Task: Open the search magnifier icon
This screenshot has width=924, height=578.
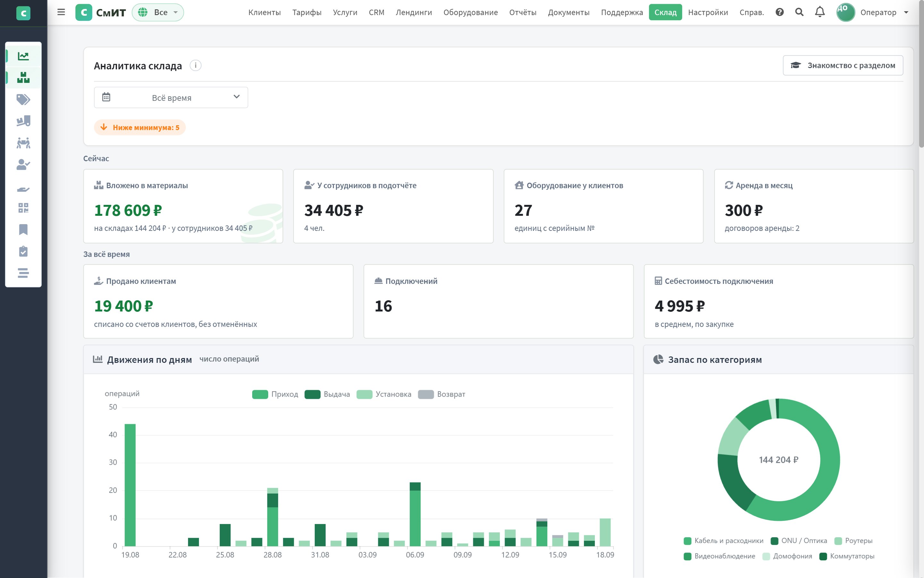Action: pos(799,12)
